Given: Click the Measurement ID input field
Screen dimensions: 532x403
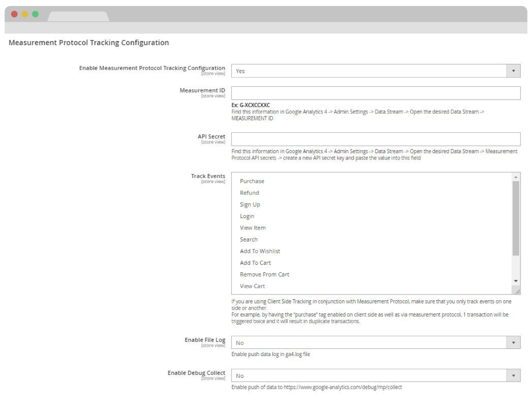Looking at the screenshot, I should click(375, 93).
